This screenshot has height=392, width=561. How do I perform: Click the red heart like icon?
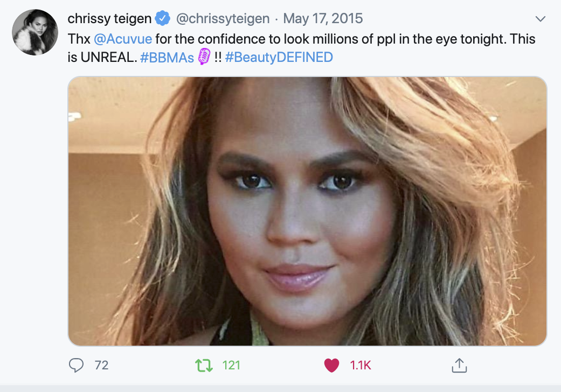(x=331, y=366)
